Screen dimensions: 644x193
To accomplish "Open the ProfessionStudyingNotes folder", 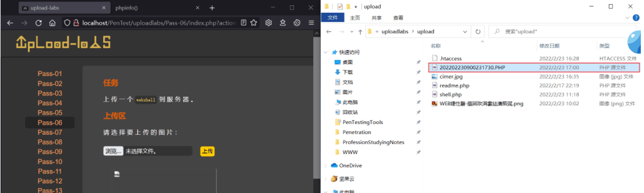I will [373, 142].
